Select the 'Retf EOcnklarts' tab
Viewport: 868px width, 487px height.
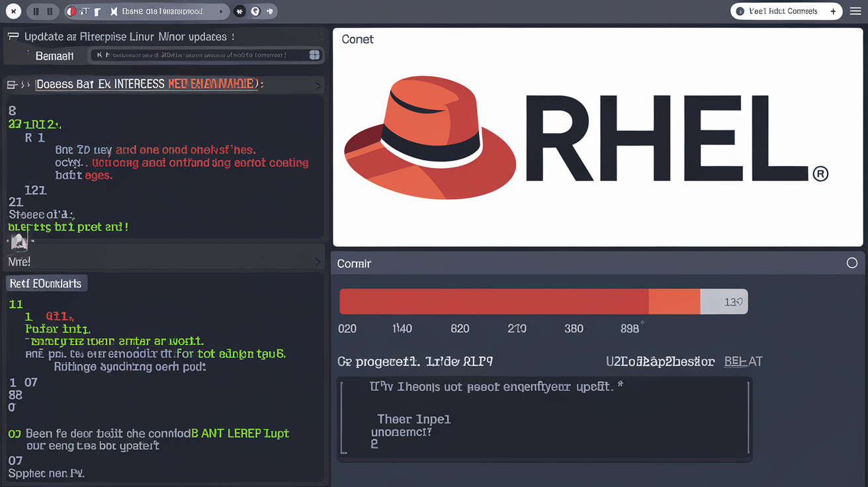click(46, 283)
